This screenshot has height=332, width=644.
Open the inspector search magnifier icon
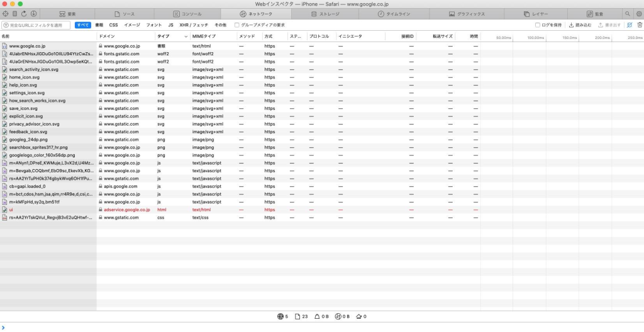(627, 13)
